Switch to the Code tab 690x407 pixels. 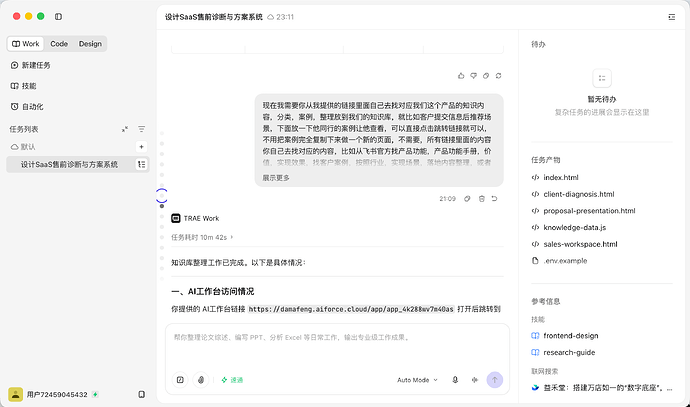pos(59,44)
